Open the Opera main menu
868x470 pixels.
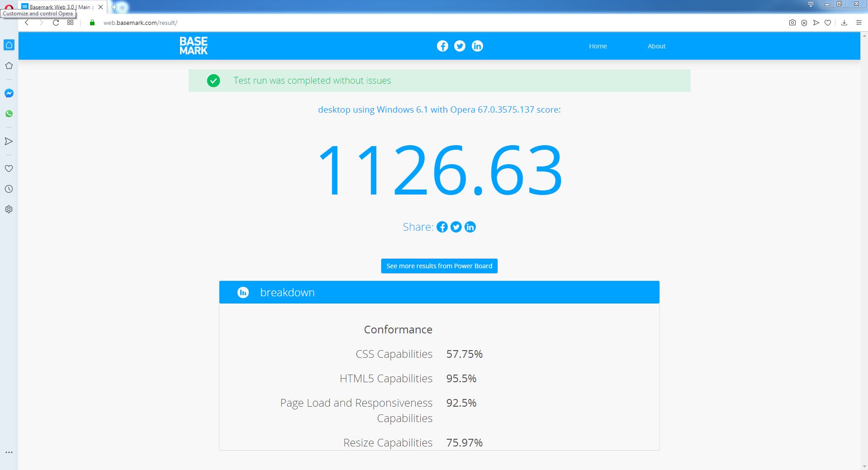coord(9,7)
